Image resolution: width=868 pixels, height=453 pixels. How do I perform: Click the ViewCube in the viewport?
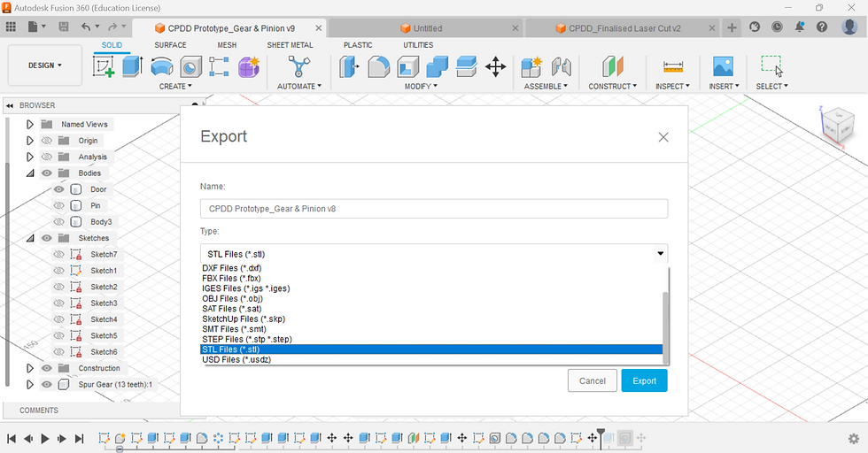tap(838, 127)
